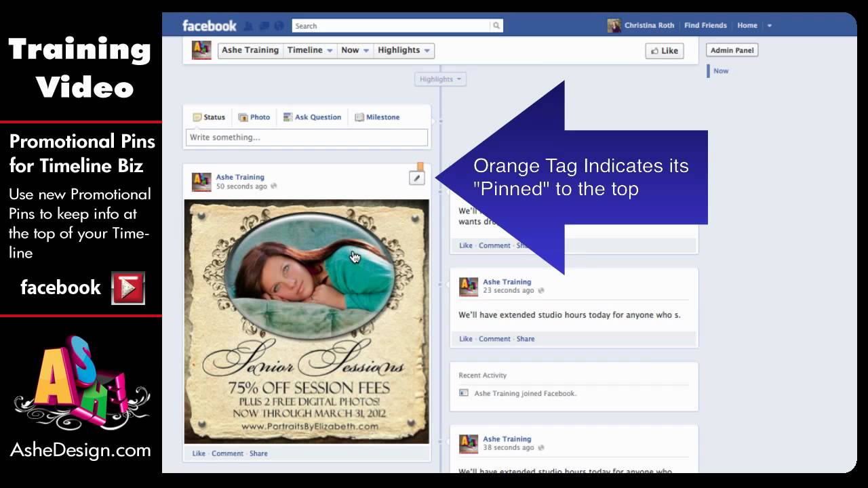Comment on the 23 seconds ago post
Screen dimensions: 868x488
click(494, 339)
